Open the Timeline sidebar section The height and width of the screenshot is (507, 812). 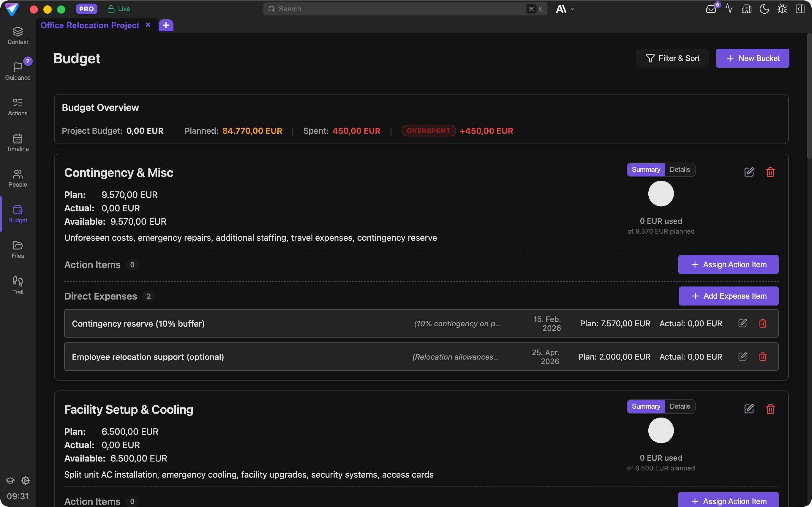pos(18,143)
